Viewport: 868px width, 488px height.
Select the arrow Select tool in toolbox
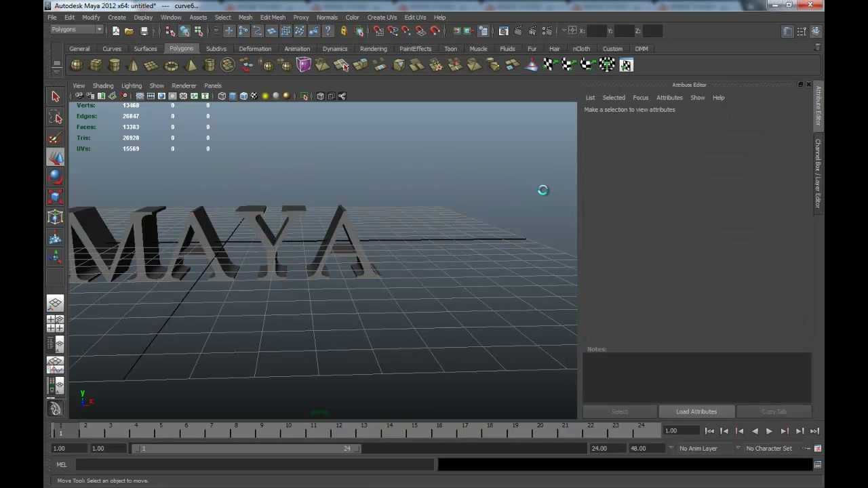point(56,97)
